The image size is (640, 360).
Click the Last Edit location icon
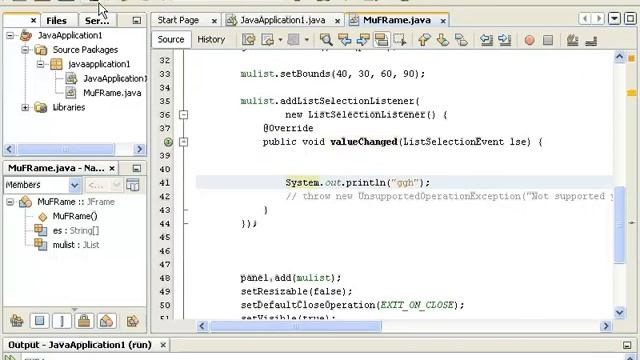(249, 40)
